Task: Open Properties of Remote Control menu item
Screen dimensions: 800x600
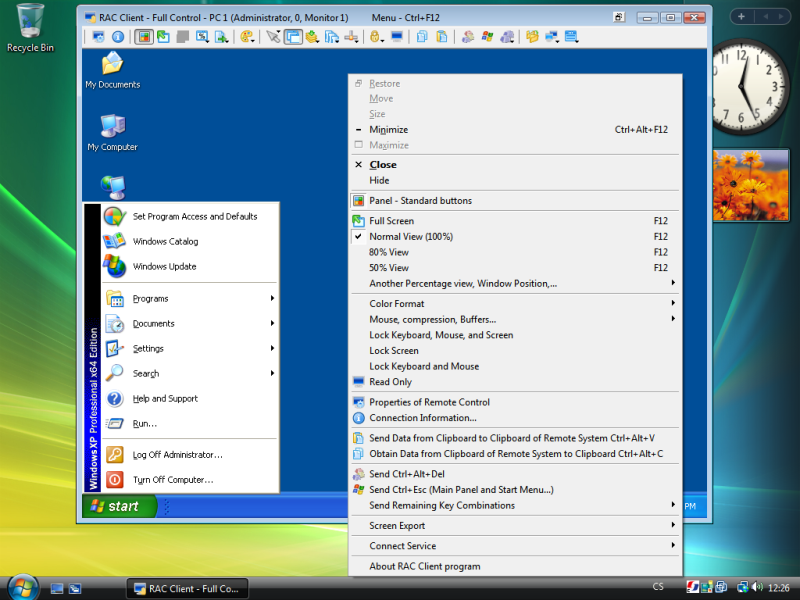Action: coord(515,402)
